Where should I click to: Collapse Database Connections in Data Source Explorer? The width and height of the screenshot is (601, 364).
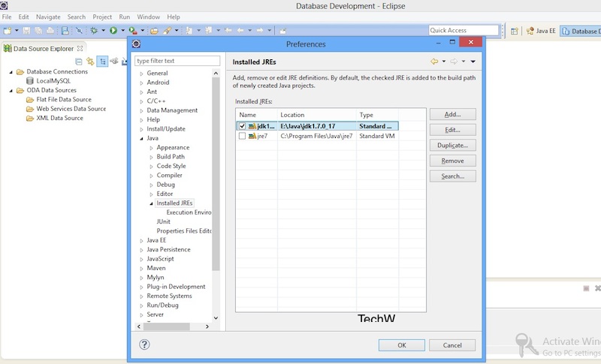click(11, 72)
